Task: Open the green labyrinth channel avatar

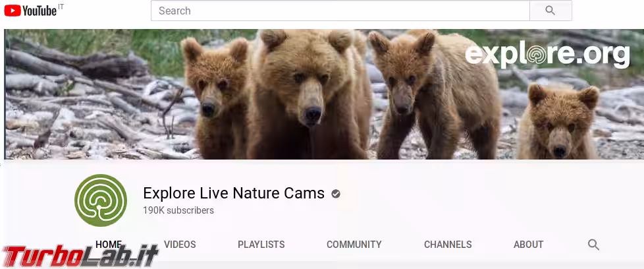Action: (x=101, y=201)
